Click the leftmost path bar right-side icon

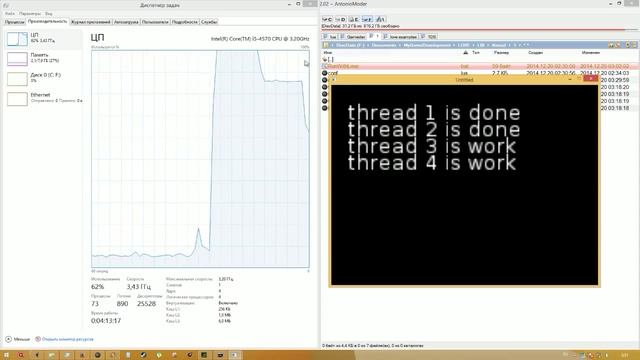click(x=611, y=45)
